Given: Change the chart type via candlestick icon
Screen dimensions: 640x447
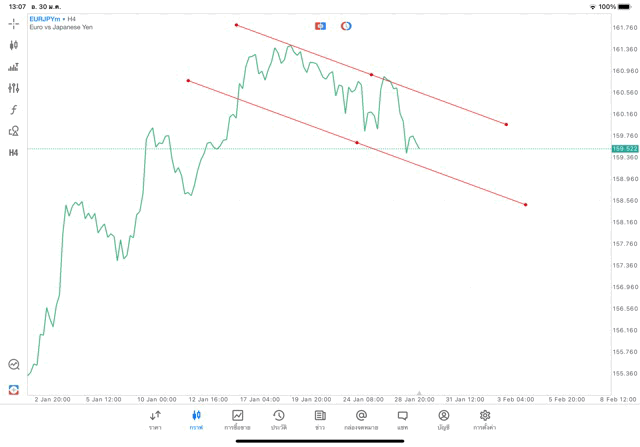Looking at the screenshot, I should tap(14, 45).
